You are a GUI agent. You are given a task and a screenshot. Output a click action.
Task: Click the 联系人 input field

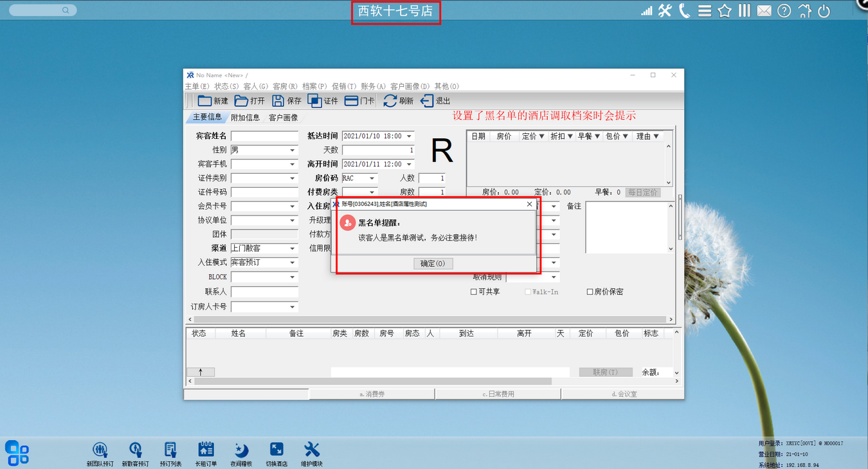[264, 292]
